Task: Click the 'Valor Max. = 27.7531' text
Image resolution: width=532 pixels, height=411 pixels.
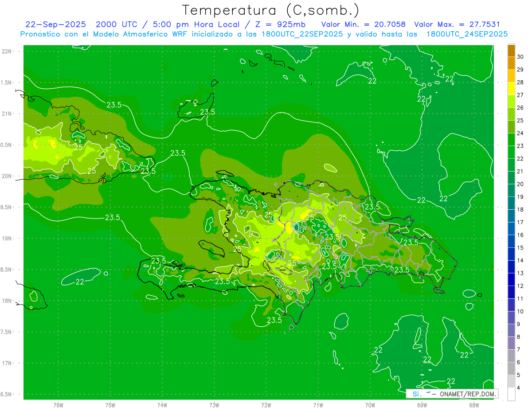Action: [x=457, y=24]
